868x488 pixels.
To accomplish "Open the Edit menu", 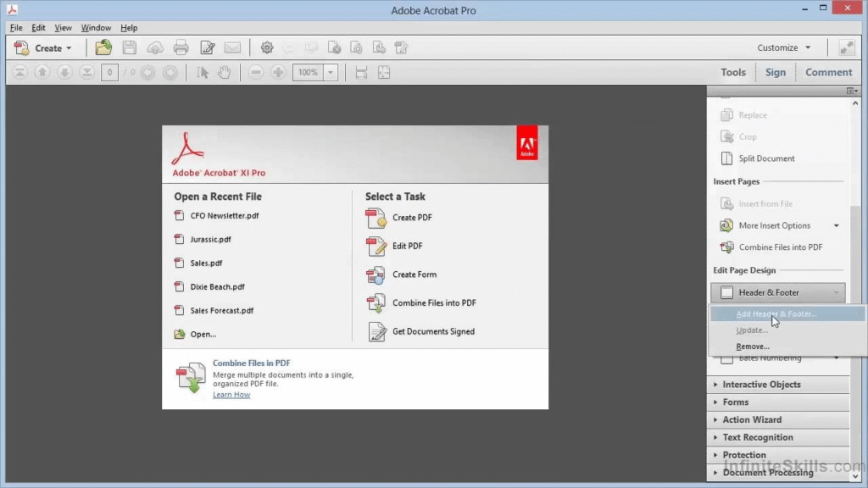I will [37, 27].
